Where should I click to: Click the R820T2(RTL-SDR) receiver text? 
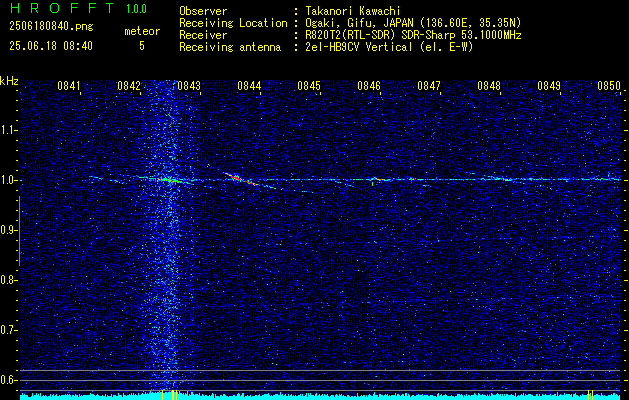(x=413, y=35)
